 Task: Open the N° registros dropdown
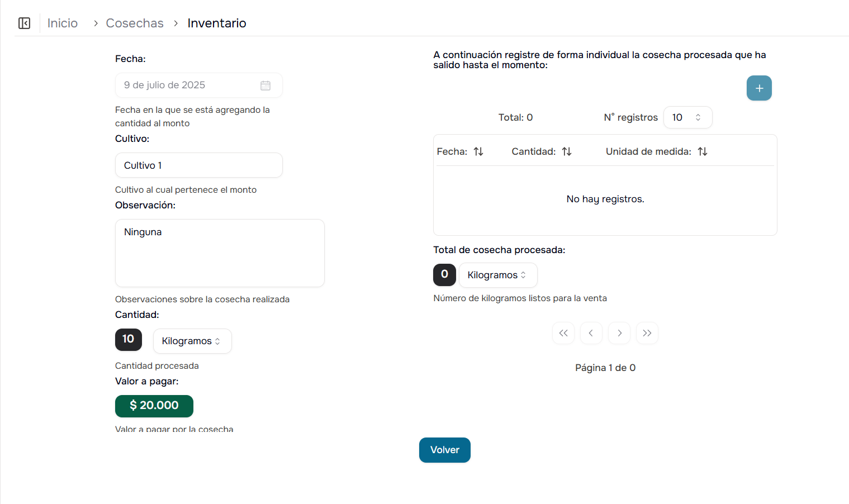(x=687, y=117)
